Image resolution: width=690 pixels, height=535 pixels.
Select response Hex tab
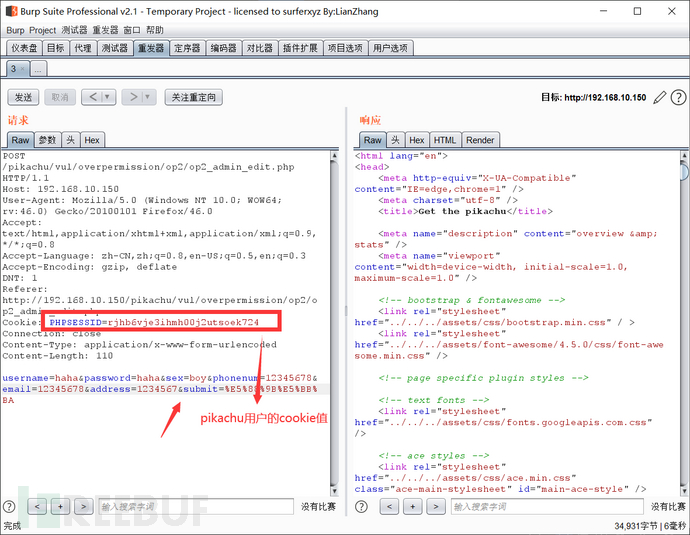pyautogui.click(x=417, y=140)
